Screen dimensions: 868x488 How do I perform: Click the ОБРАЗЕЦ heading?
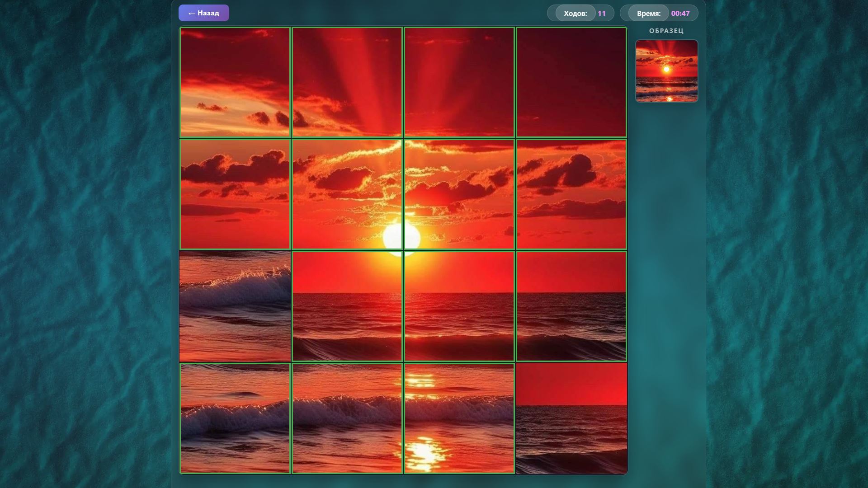[x=666, y=31]
